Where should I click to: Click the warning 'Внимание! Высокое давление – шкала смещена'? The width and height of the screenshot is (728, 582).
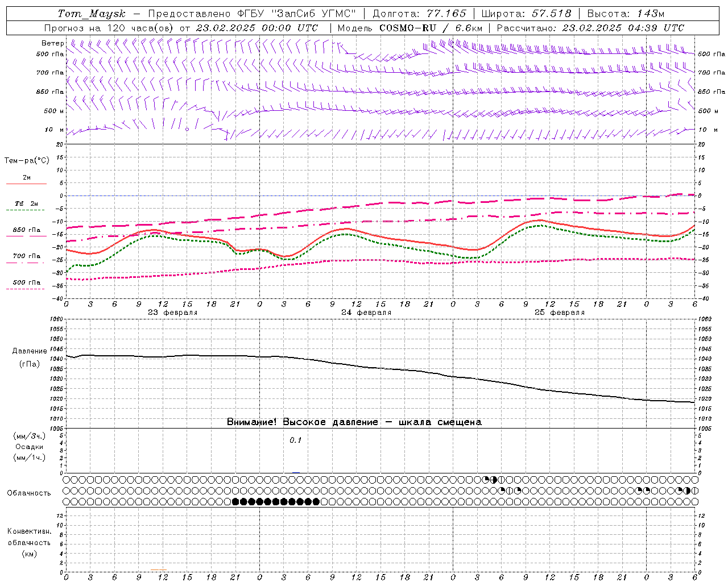pyautogui.click(x=354, y=422)
